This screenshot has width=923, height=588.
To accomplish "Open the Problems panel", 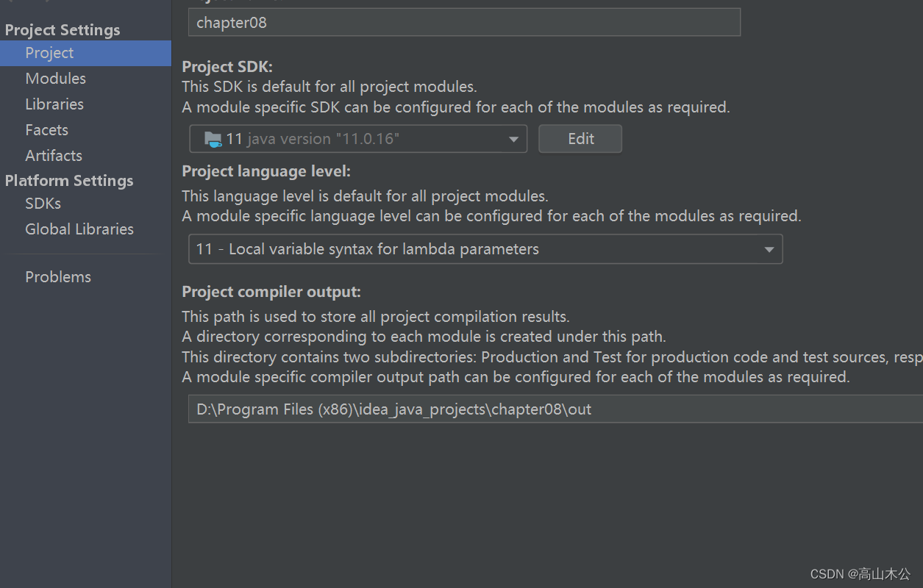I will (57, 276).
